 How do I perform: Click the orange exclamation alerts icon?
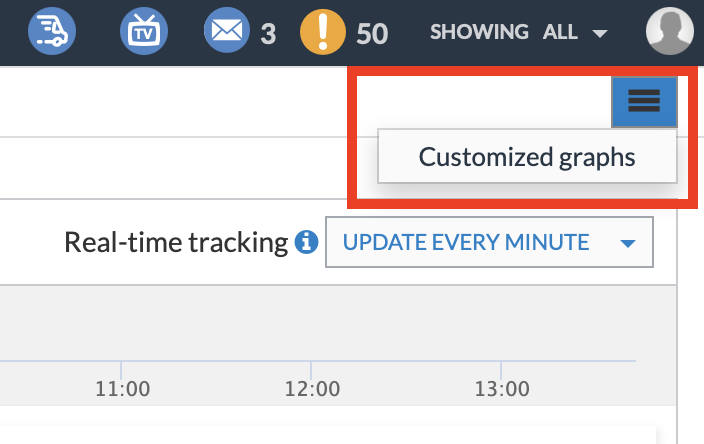(x=322, y=31)
